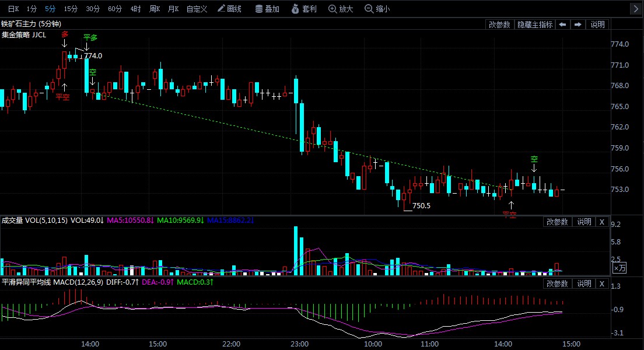Click 说明 in the volume panel
Image resolution: width=644 pixels, height=350 pixels.
584,222
